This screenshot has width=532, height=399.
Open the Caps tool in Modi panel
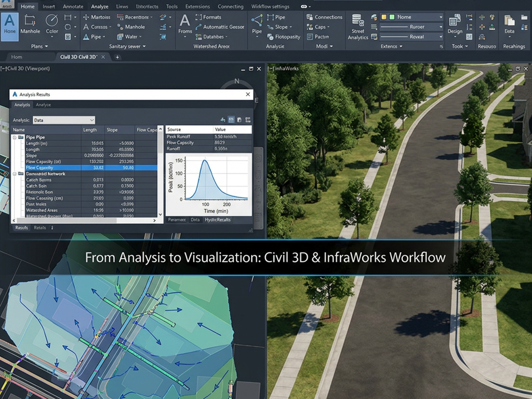[319, 27]
